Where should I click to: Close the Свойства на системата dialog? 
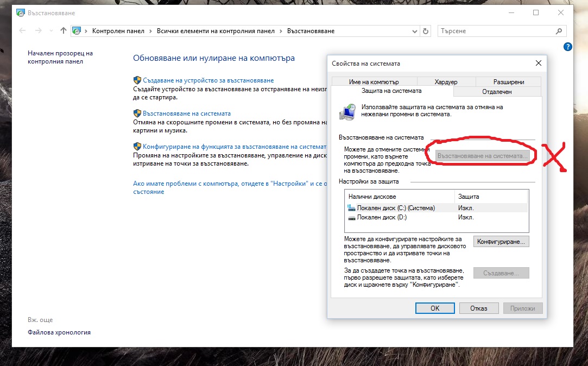pos(538,63)
